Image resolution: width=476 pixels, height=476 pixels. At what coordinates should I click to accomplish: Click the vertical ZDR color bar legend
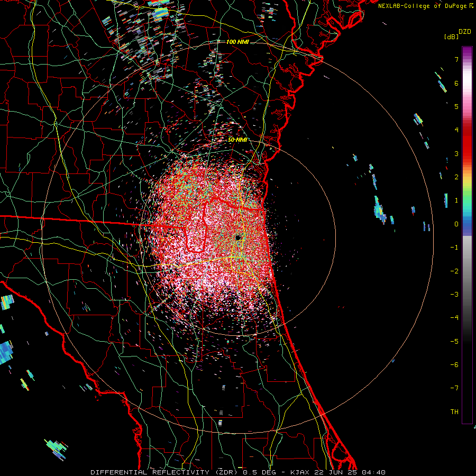click(x=467, y=235)
